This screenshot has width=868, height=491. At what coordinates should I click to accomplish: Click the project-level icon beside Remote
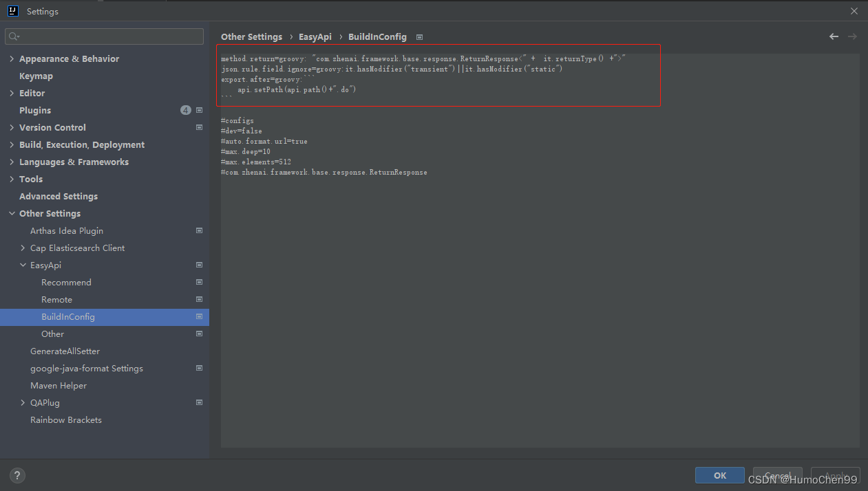[199, 299]
